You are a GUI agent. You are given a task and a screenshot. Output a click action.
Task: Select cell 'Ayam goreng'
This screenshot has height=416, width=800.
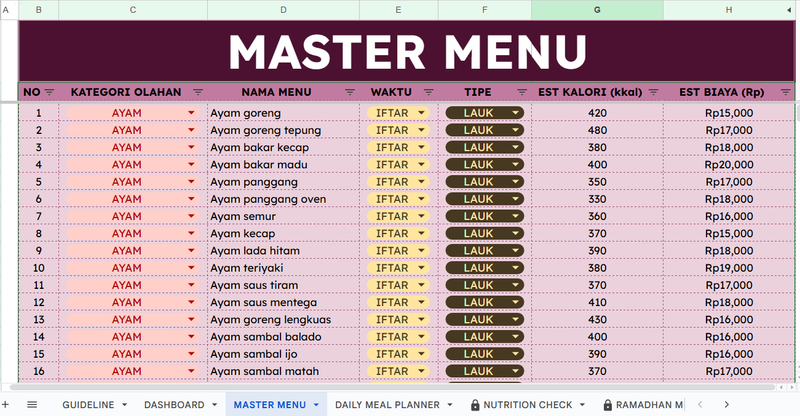tap(283, 113)
